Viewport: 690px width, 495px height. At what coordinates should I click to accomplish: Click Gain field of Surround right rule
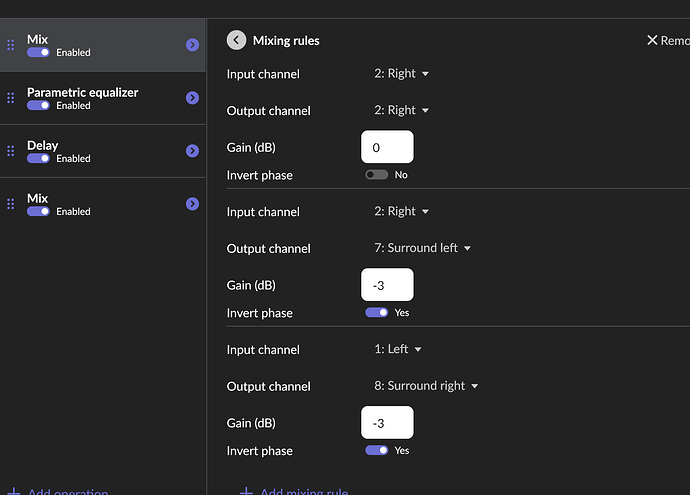(x=387, y=422)
